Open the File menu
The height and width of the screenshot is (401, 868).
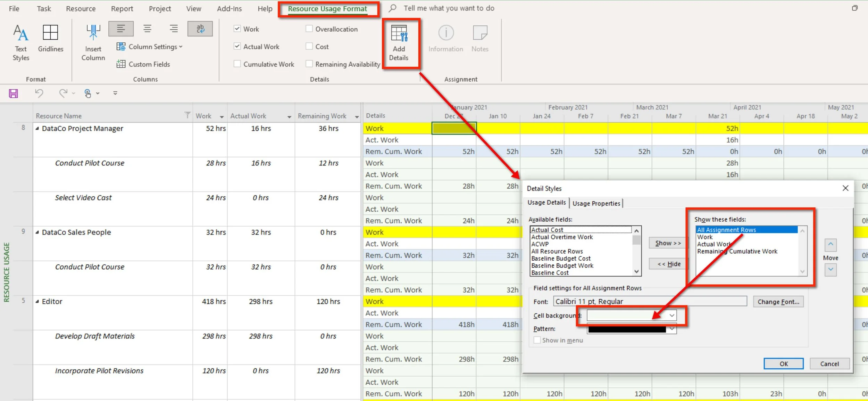[x=14, y=8]
